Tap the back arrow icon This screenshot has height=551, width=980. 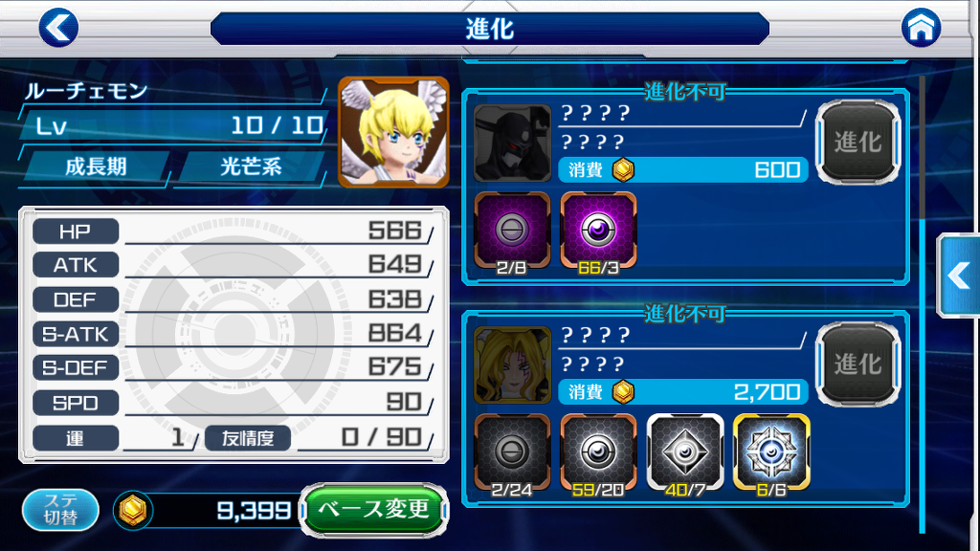click(58, 28)
